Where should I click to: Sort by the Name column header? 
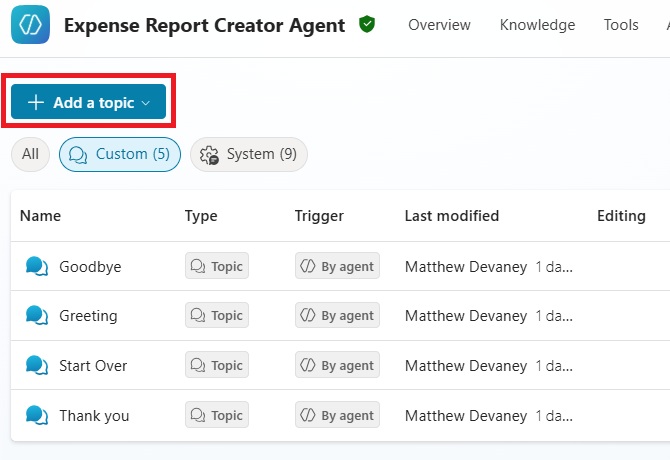point(40,216)
